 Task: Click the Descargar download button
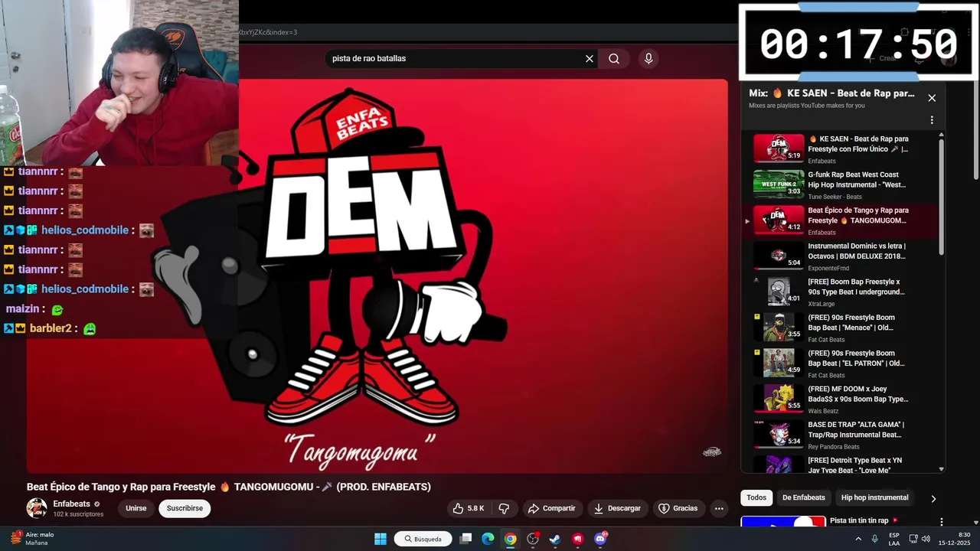tap(617, 508)
